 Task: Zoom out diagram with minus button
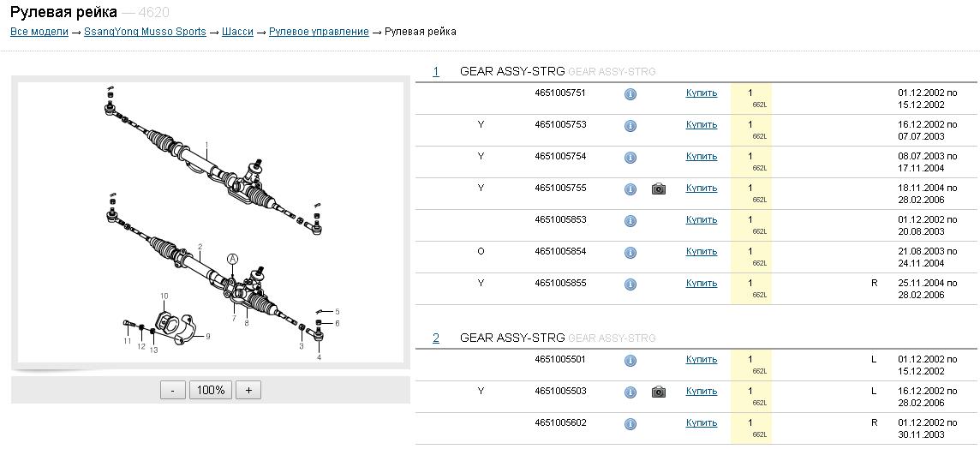(x=172, y=390)
